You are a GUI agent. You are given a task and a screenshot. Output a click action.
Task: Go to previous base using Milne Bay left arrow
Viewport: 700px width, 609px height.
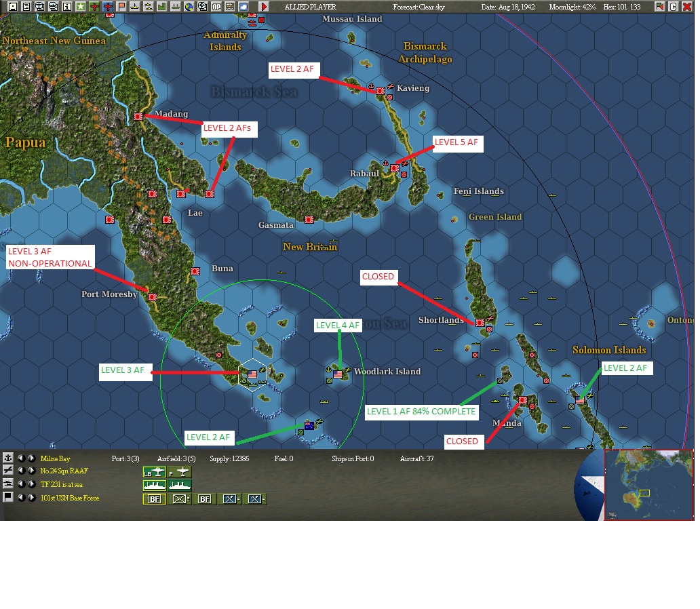tap(21, 458)
